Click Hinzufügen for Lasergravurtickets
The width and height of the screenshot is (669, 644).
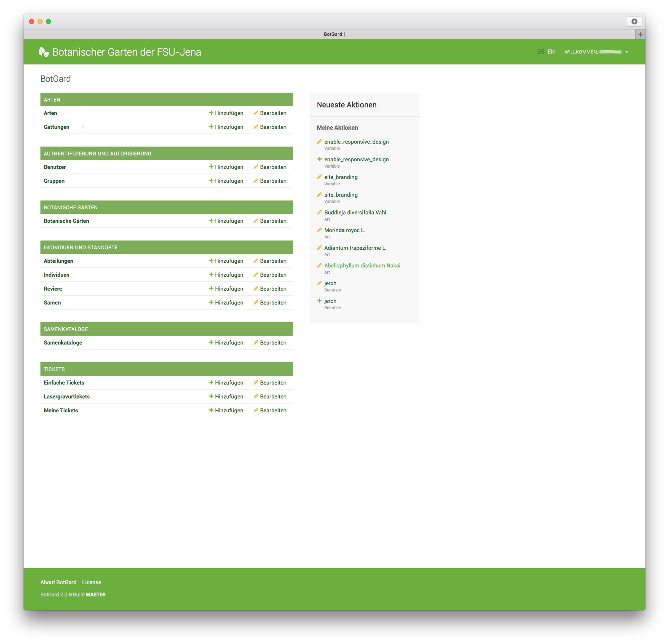(x=226, y=396)
